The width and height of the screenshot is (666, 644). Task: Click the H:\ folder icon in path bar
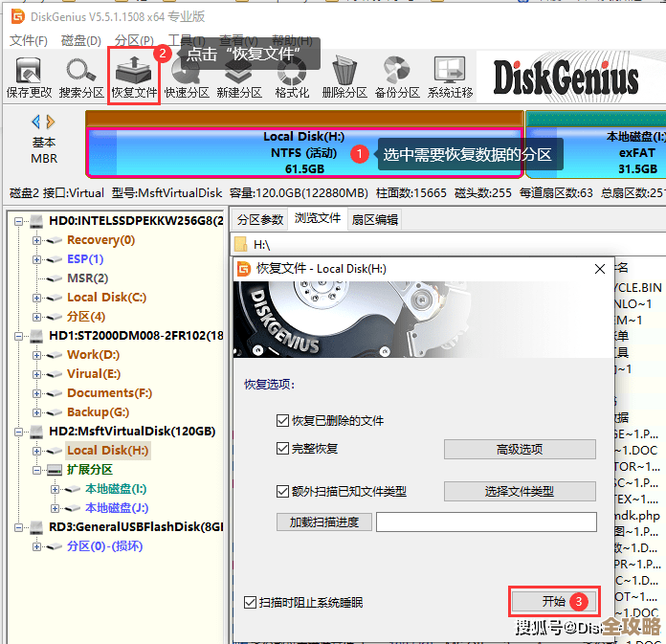[241, 244]
